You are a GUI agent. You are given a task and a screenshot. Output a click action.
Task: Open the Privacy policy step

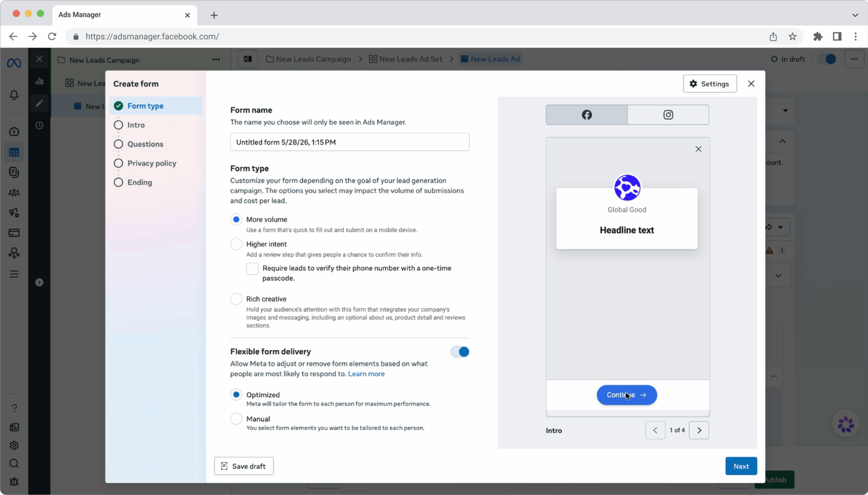[151, 163]
